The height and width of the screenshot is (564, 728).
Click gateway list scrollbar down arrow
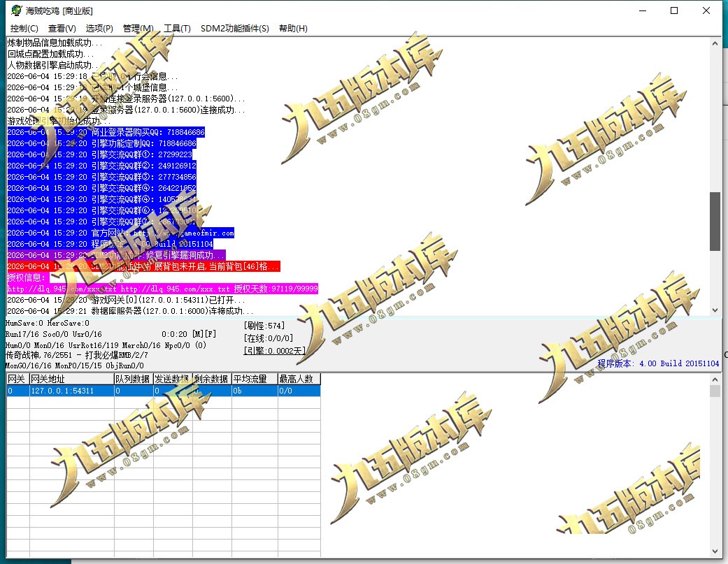click(x=715, y=551)
